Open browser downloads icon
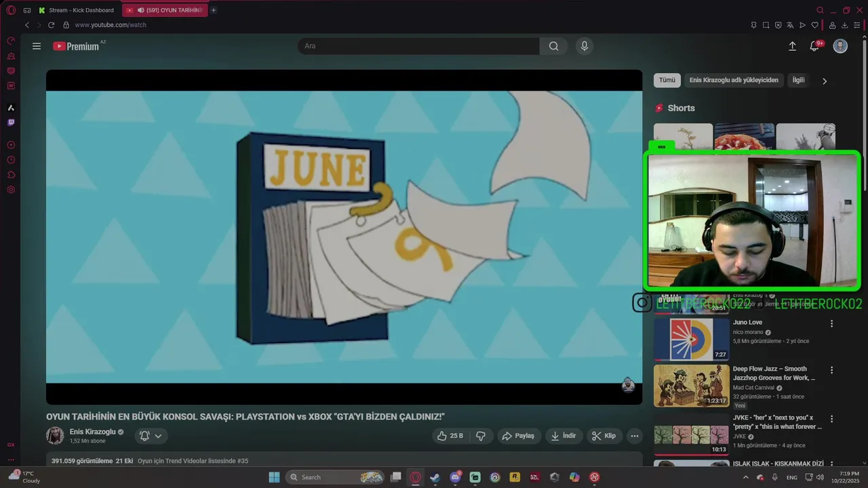Image resolution: width=868 pixels, height=488 pixels. click(x=845, y=25)
